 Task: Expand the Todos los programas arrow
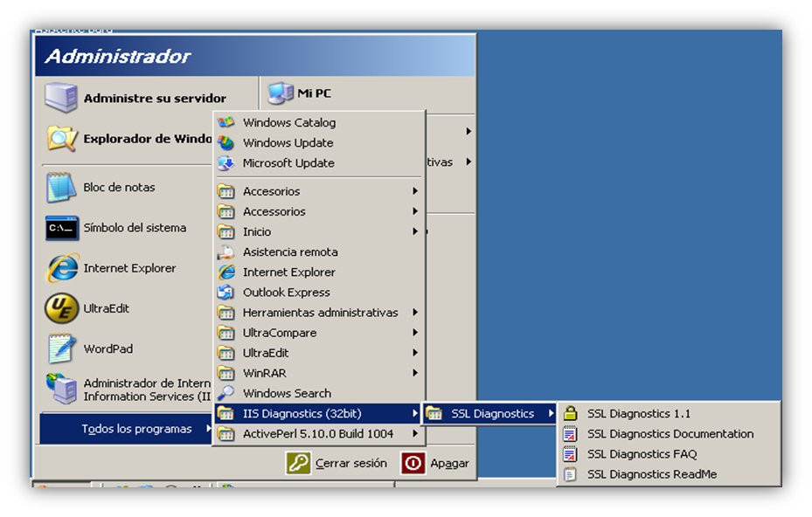pyautogui.click(x=208, y=429)
